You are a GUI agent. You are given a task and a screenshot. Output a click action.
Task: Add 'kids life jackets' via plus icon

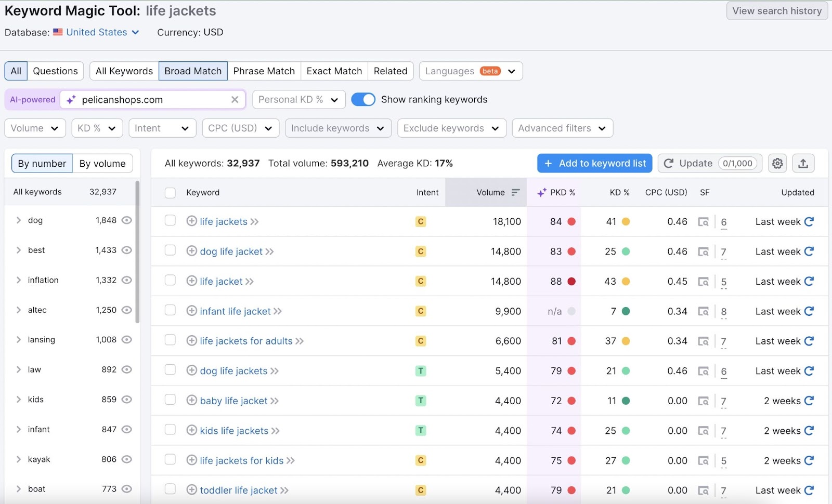[x=191, y=430]
